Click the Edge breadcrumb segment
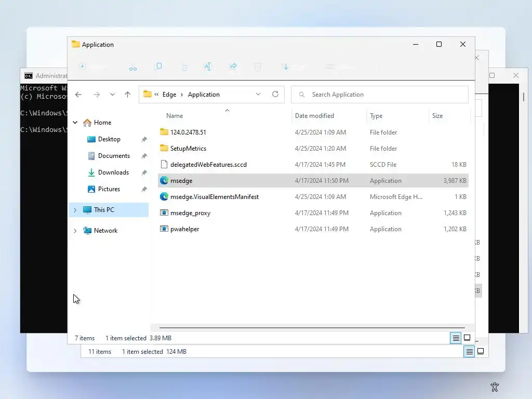The image size is (532, 399). click(x=169, y=95)
